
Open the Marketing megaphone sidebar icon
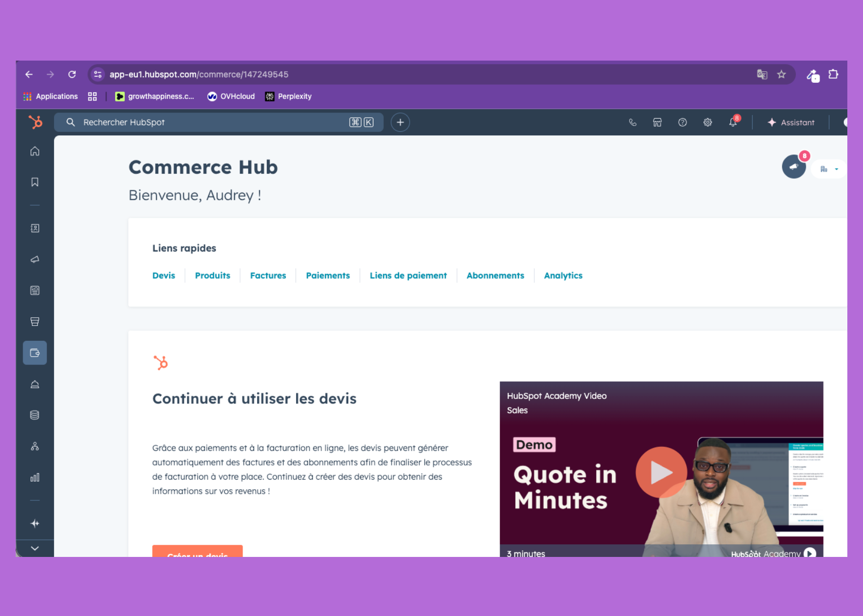pos(35,260)
